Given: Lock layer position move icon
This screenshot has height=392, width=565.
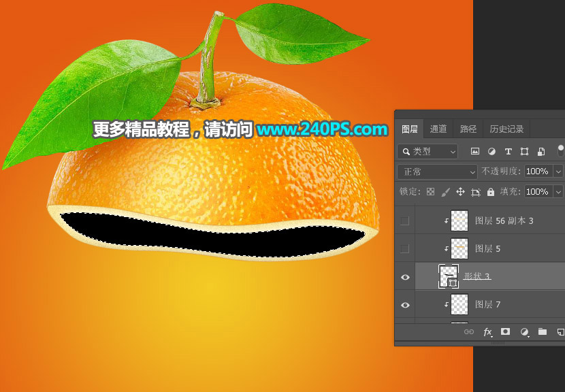Looking at the screenshot, I should click(460, 192).
